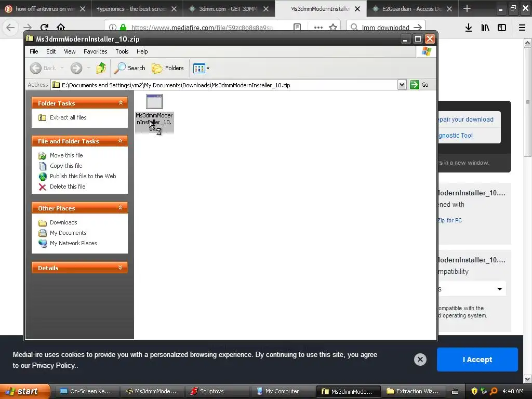Switch to the Hyperionics browser tab
The image size is (532, 399).
pyautogui.click(x=130, y=9)
